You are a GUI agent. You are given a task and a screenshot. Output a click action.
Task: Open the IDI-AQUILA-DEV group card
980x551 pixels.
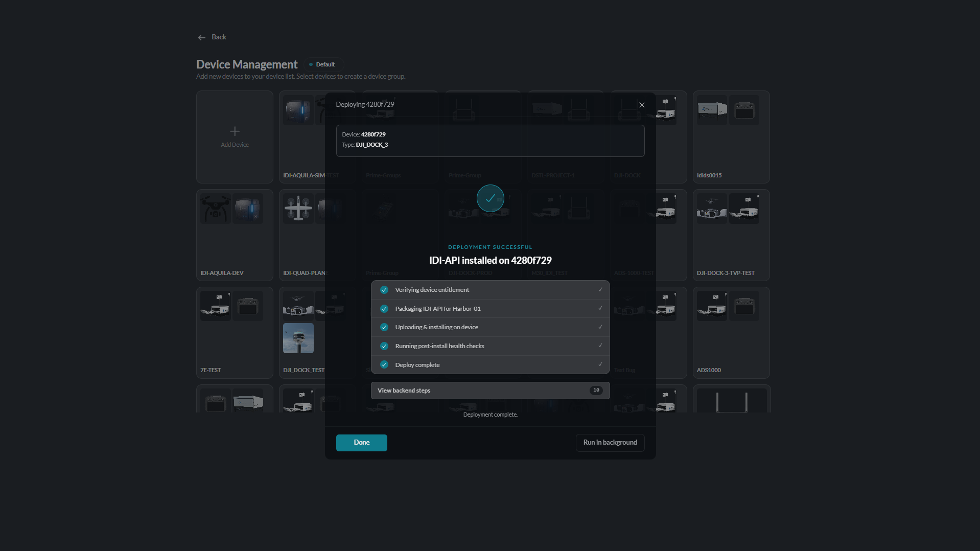click(x=235, y=235)
